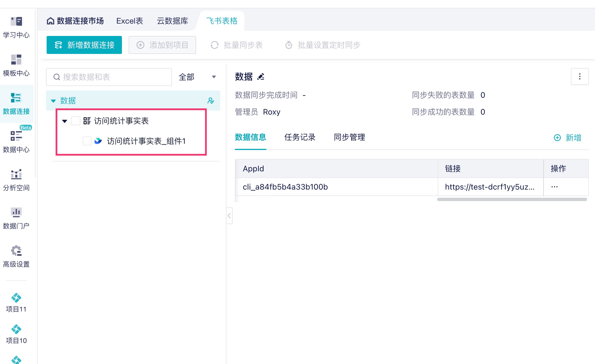
Task: Open the vertical three-dot more menu
Action: [x=580, y=77]
